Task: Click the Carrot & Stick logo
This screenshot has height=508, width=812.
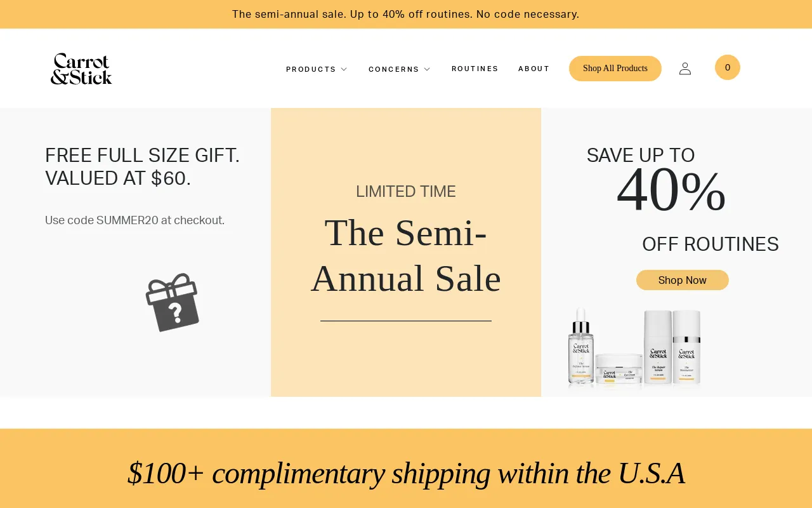Action: coord(81,69)
